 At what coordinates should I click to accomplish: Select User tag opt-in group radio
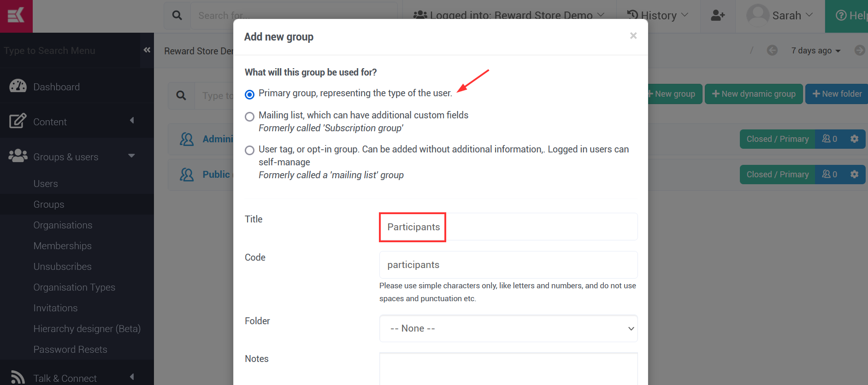point(249,150)
